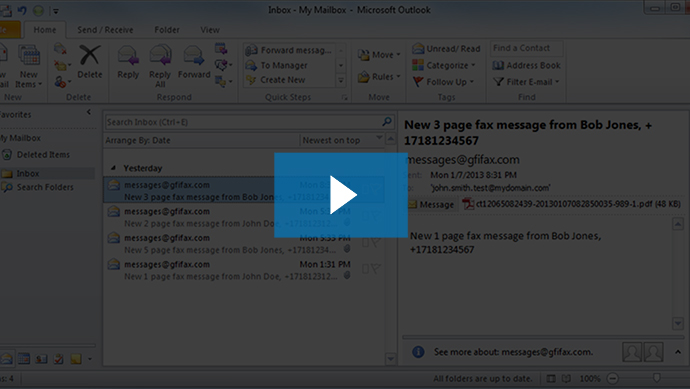Click the search magnifier icon
This screenshot has height=389, width=690.
click(387, 121)
